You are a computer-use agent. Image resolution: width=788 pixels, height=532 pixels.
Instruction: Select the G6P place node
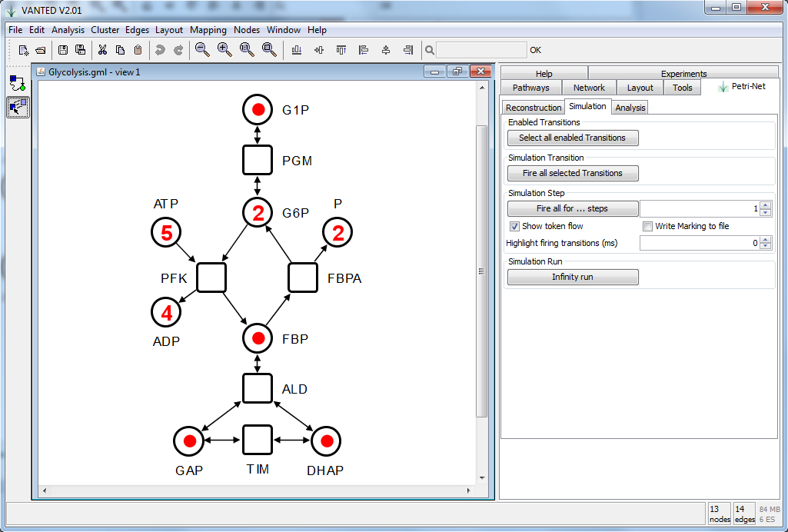(x=258, y=212)
